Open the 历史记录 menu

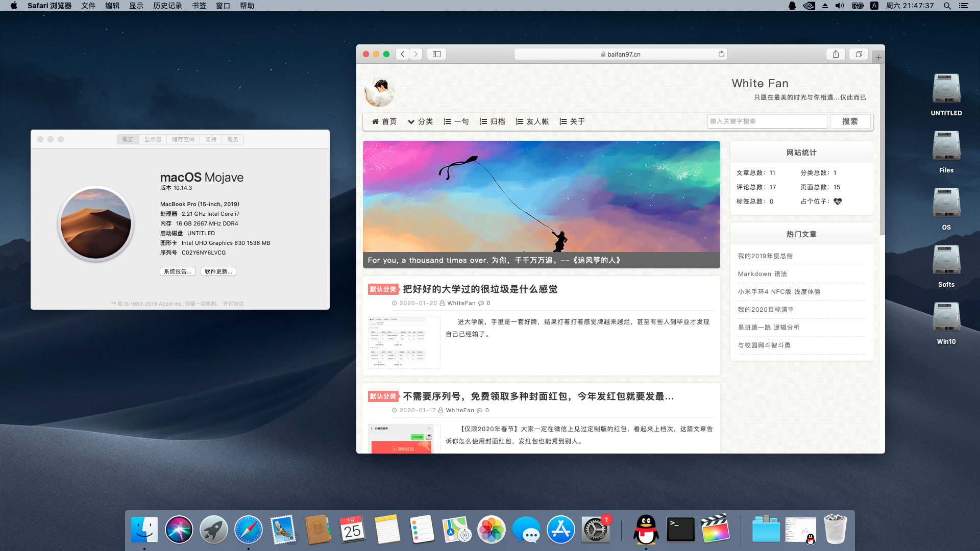[x=167, y=6]
